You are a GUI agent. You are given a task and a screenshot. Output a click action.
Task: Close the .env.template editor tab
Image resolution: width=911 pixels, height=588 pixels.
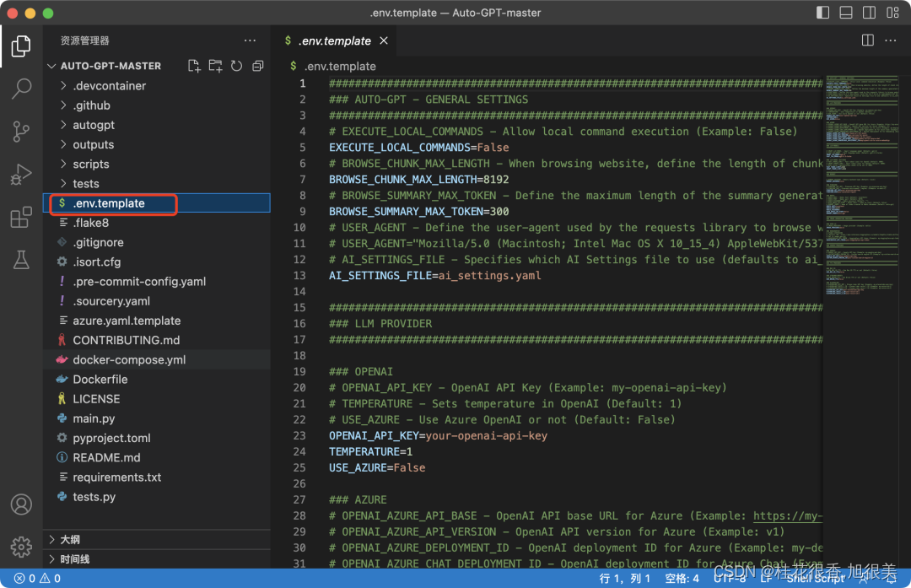click(384, 40)
